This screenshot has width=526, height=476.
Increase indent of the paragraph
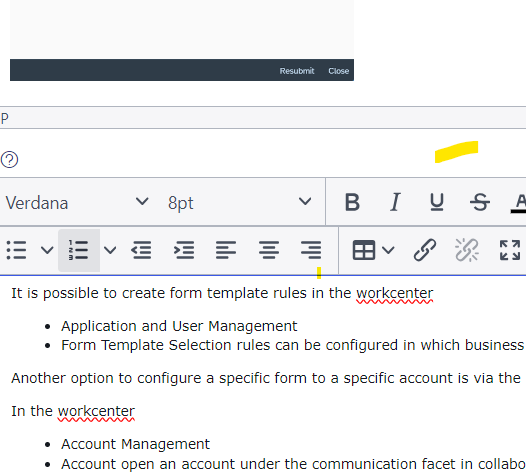[x=184, y=250]
